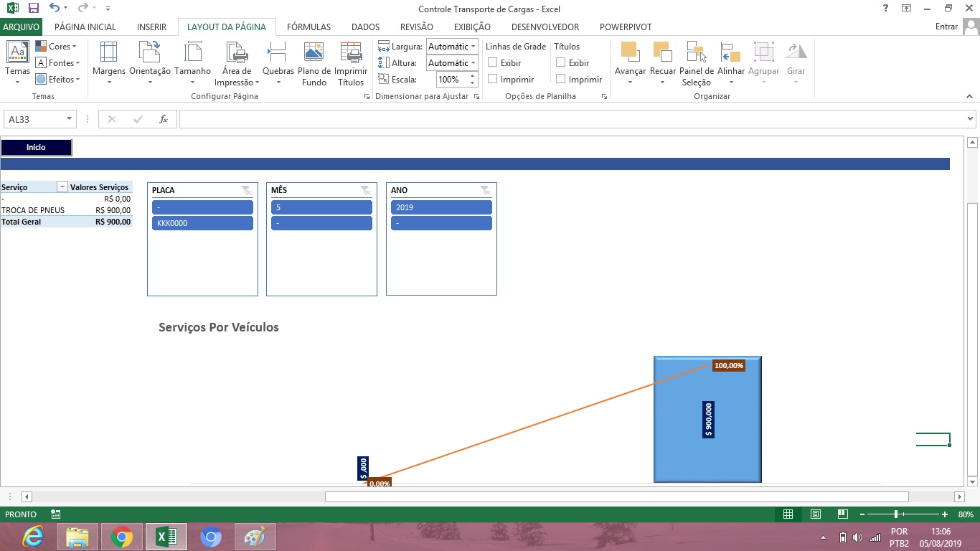Select KKK0000 in the PLACA slicer
This screenshot has width=980, height=551.
coord(203,223)
